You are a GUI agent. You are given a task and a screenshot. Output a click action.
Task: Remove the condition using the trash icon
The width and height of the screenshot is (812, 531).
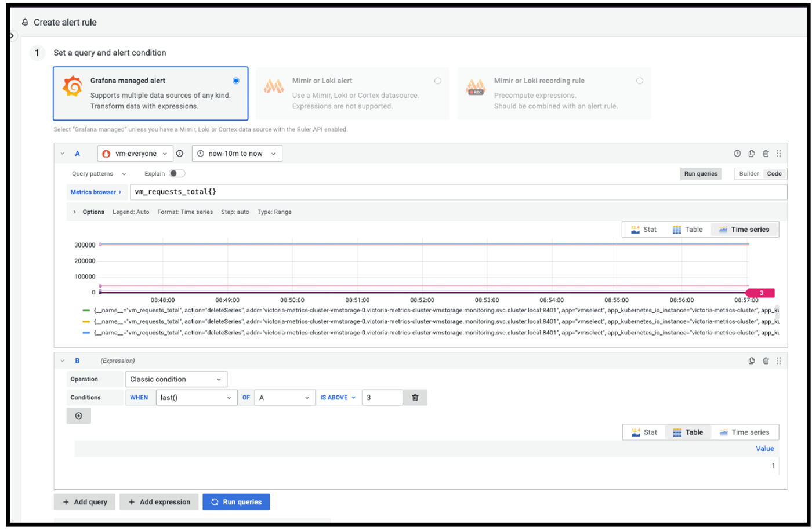(x=415, y=398)
